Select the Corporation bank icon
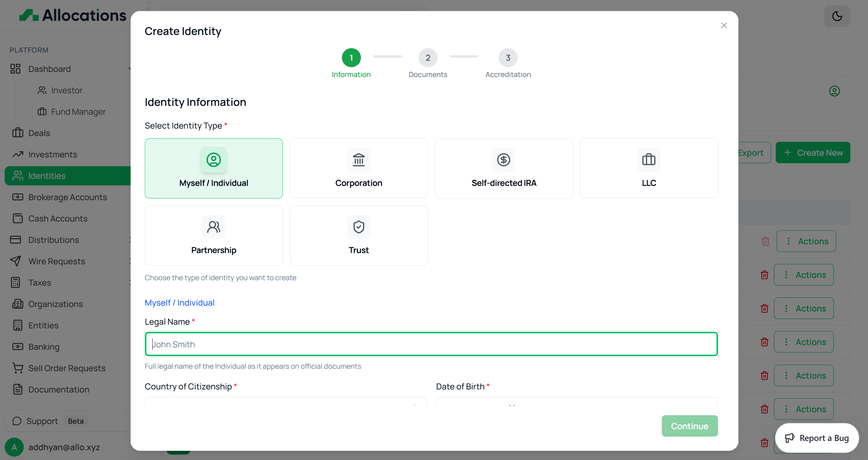Screen dimensions: 868x460 pyautogui.click(x=359, y=159)
